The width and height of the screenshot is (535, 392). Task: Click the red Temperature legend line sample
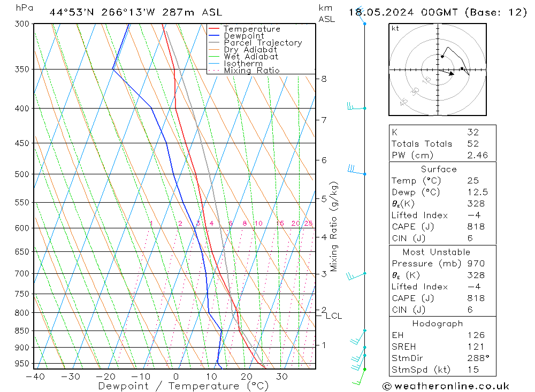(214, 28)
